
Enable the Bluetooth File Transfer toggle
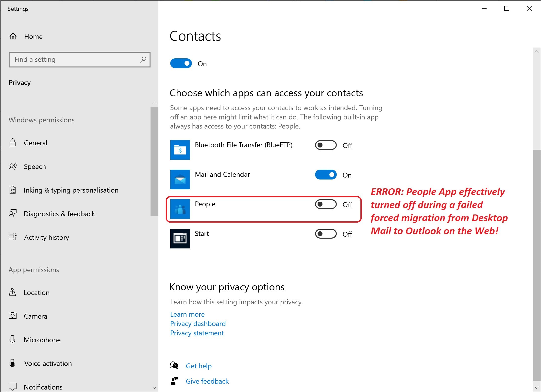click(326, 145)
